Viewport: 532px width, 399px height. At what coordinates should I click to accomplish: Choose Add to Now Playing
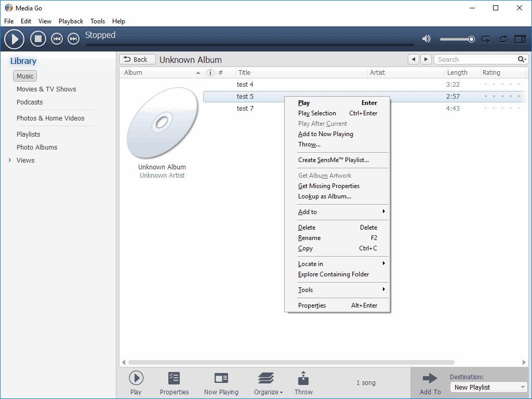click(x=338, y=134)
